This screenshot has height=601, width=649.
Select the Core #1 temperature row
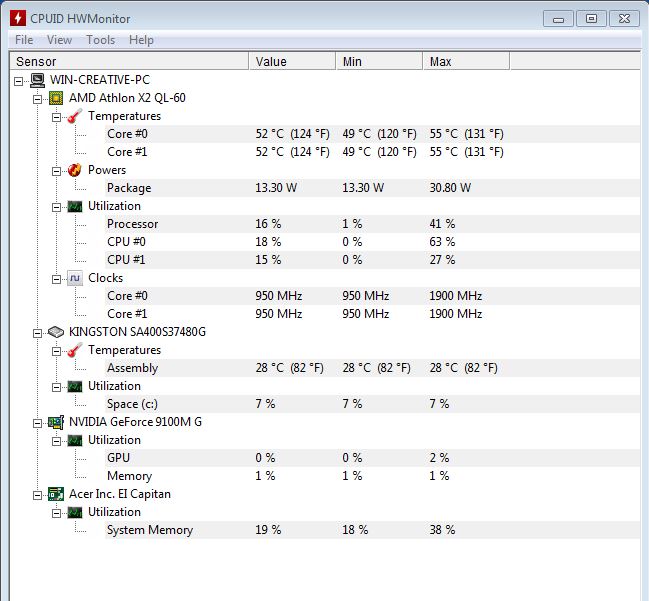372,152
